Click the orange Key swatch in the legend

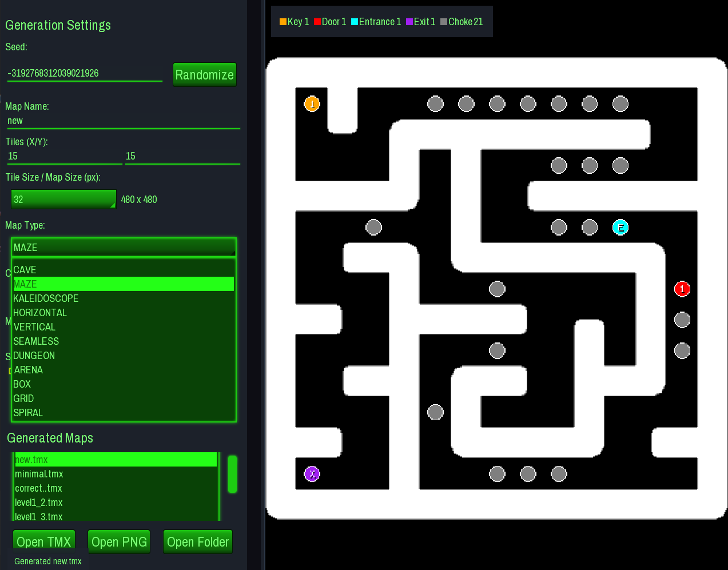pyautogui.click(x=283, y=22)
